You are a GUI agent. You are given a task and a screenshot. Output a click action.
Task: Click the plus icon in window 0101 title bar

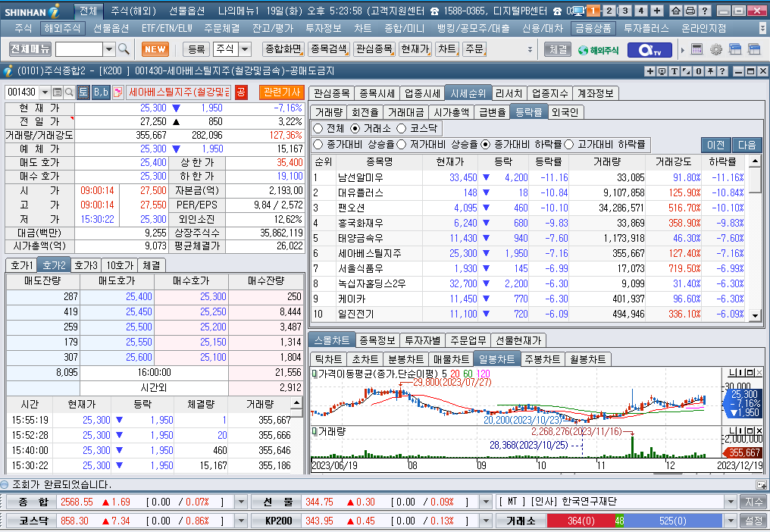[649, 71]
